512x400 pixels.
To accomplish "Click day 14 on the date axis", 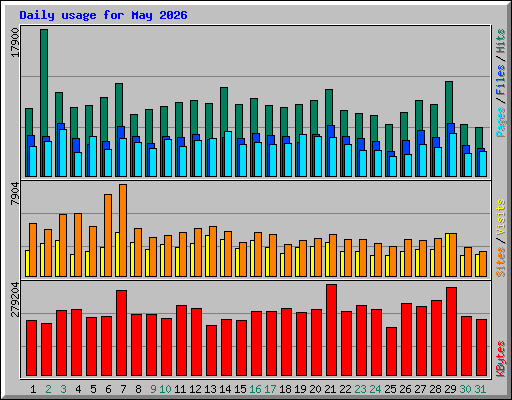I will pyautogui.click(x=225, y=389).
